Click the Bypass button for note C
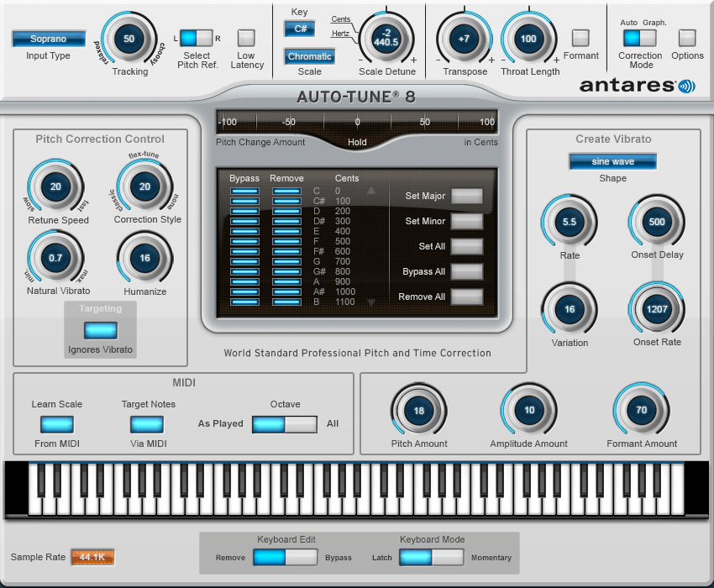The width and height of the screenshot is (714, 588). [244, 191]
